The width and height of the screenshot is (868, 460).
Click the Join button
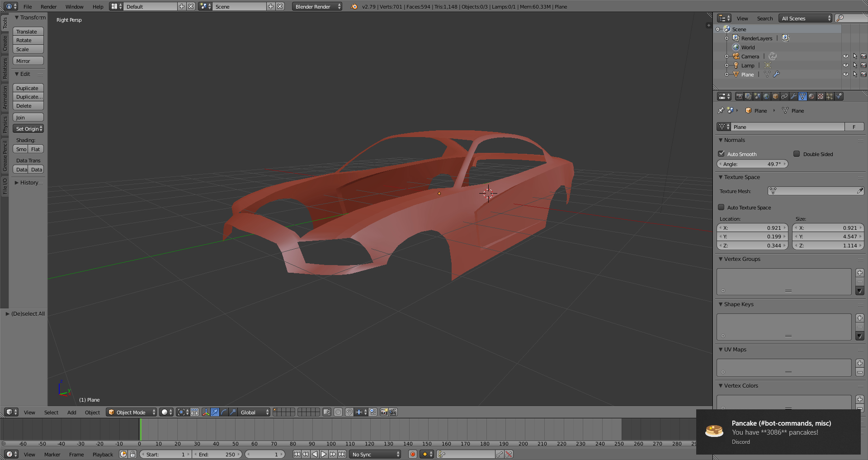pyautogui.click(x=28, y=118)
